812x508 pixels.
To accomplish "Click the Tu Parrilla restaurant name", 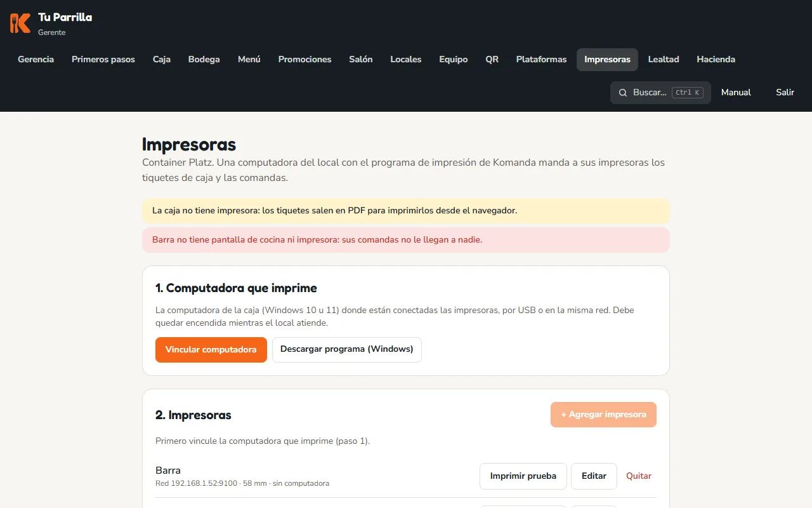I will click(x=65, y=18).
